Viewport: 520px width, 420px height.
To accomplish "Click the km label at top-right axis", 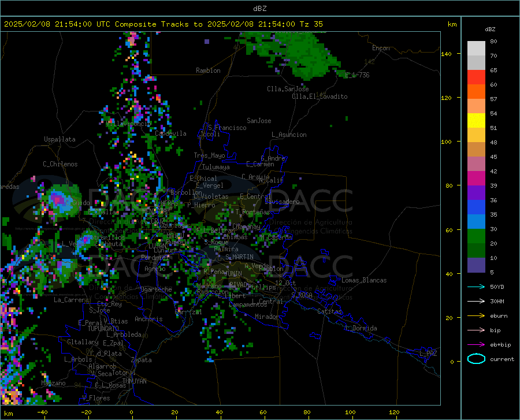I will click(452, 24).
